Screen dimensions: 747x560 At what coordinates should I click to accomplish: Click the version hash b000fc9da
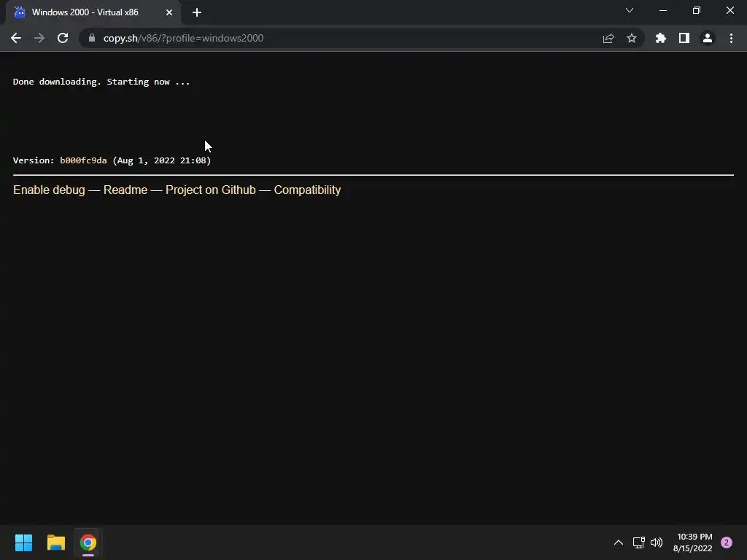83,160
